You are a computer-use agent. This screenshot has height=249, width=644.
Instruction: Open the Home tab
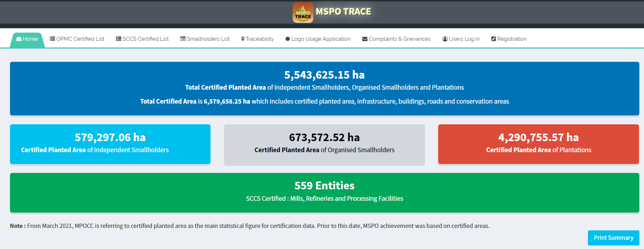pyautogui.click(x=27, y=40)
